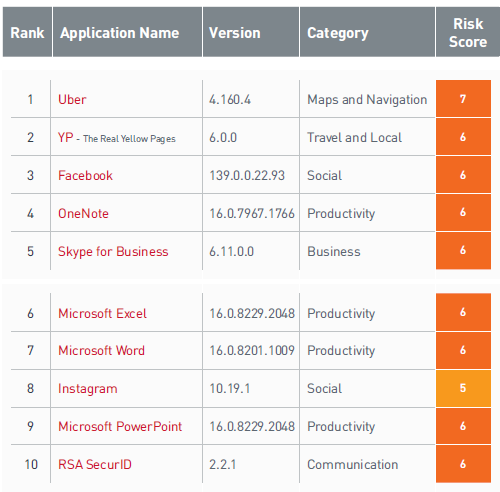This screenshot has width=500, height=492.
Task: Click rank number 4 beside OneNote
Action: point(30,213)
